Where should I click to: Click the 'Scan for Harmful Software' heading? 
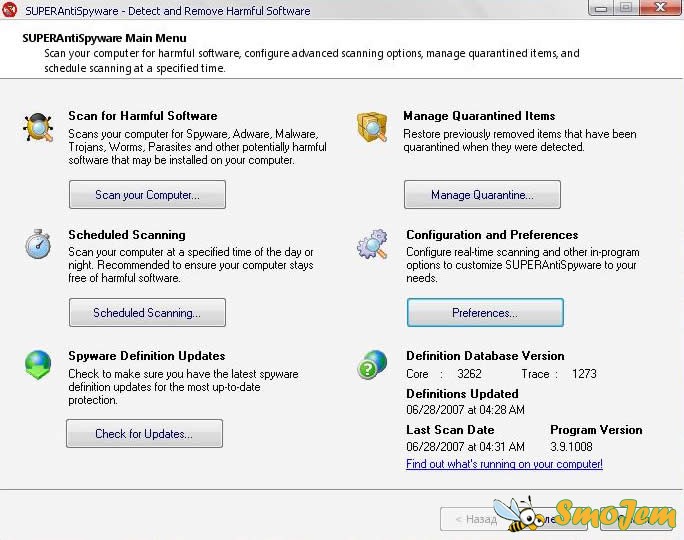143,116
